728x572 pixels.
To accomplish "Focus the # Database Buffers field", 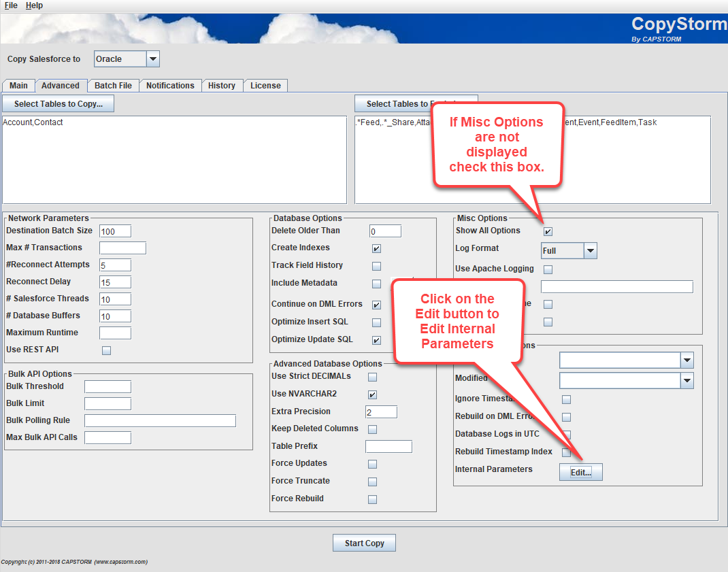I will [x=115, y=316].
